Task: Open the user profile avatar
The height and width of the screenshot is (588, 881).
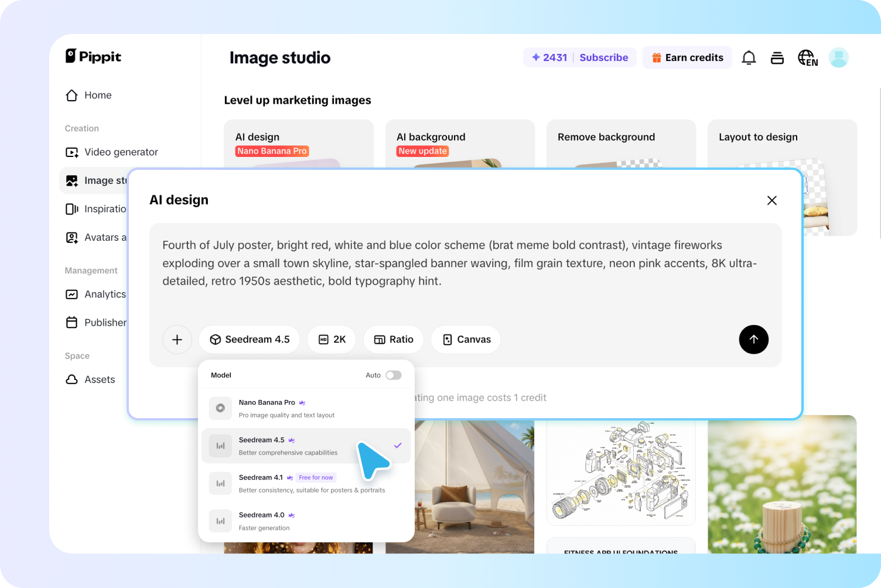Action: tap(838, 58)
